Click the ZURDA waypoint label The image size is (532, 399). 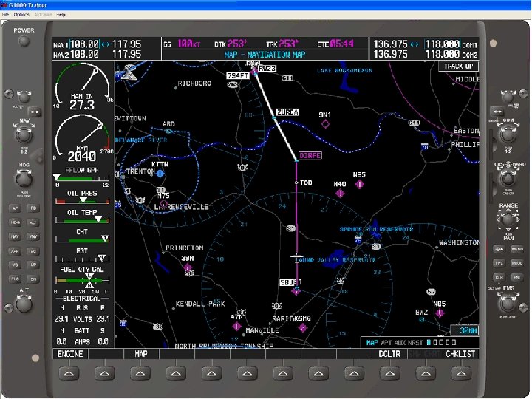[287, 112]
